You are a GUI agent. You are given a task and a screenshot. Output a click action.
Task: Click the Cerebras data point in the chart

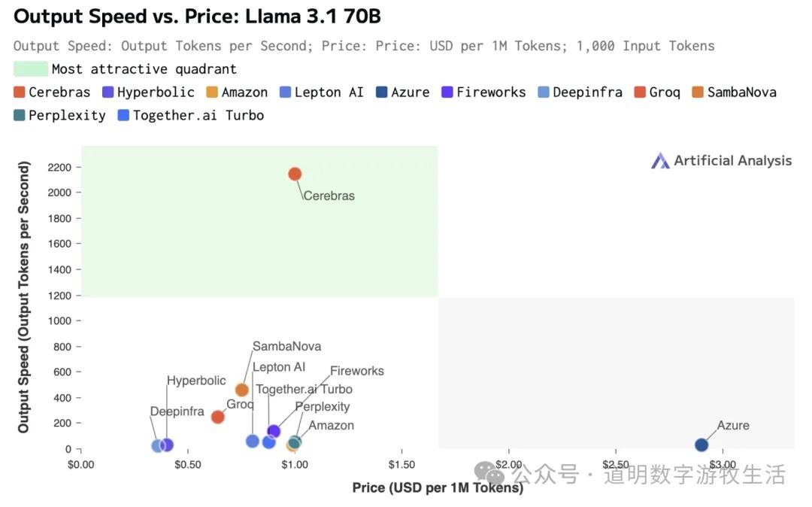pyautogui.click(x=295, y=174)
